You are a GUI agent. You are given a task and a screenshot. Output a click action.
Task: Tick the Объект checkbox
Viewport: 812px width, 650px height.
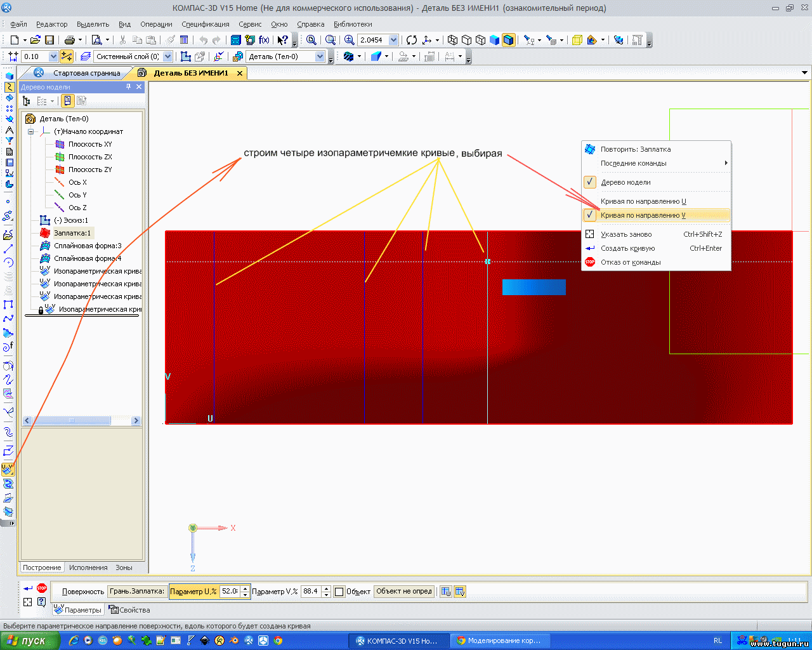pyautogui.click(x=339, y=592)
